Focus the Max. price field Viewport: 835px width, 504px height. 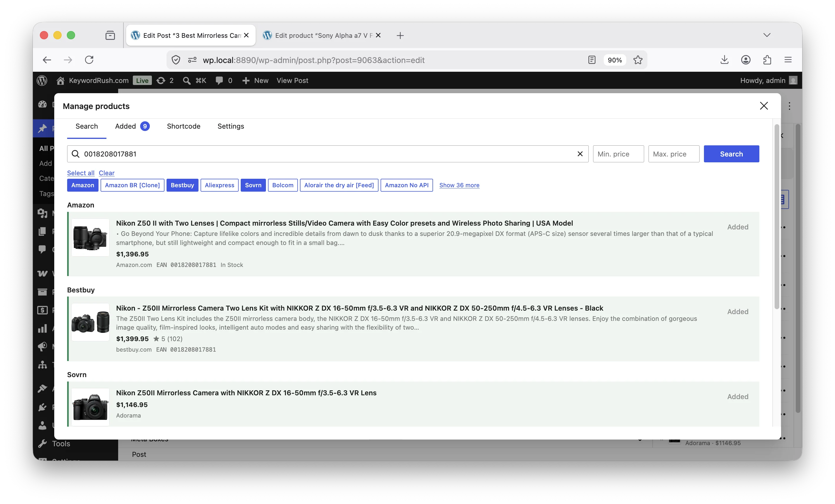pos(674,154)
